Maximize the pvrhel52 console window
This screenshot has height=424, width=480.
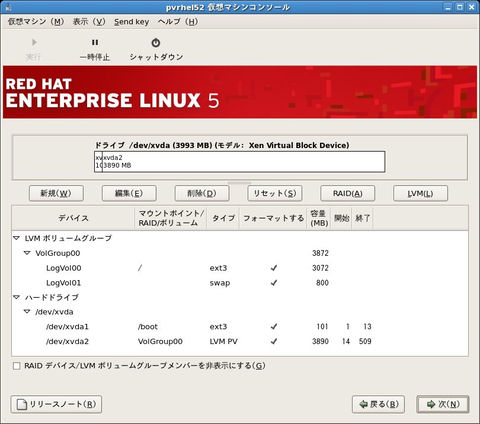coord(460,7)
